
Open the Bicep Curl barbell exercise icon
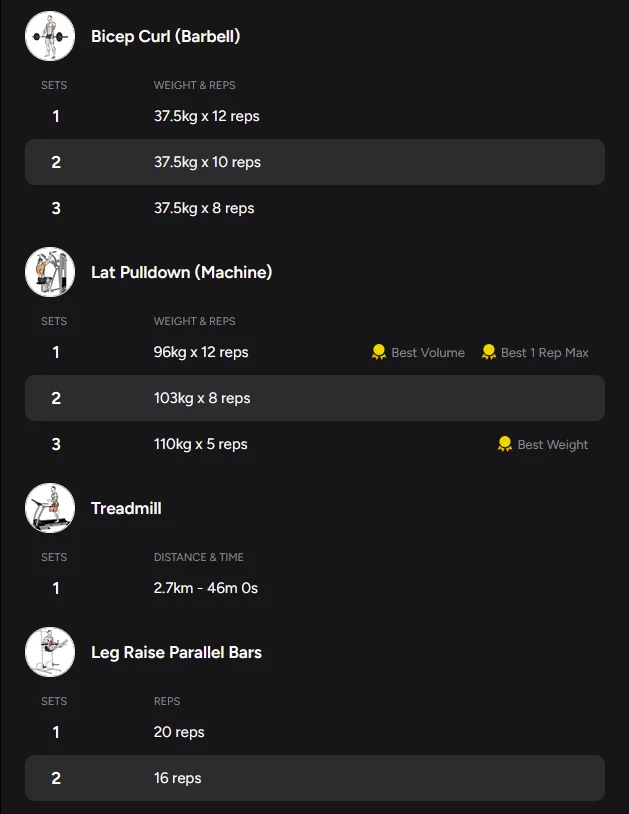coord(50,36)
